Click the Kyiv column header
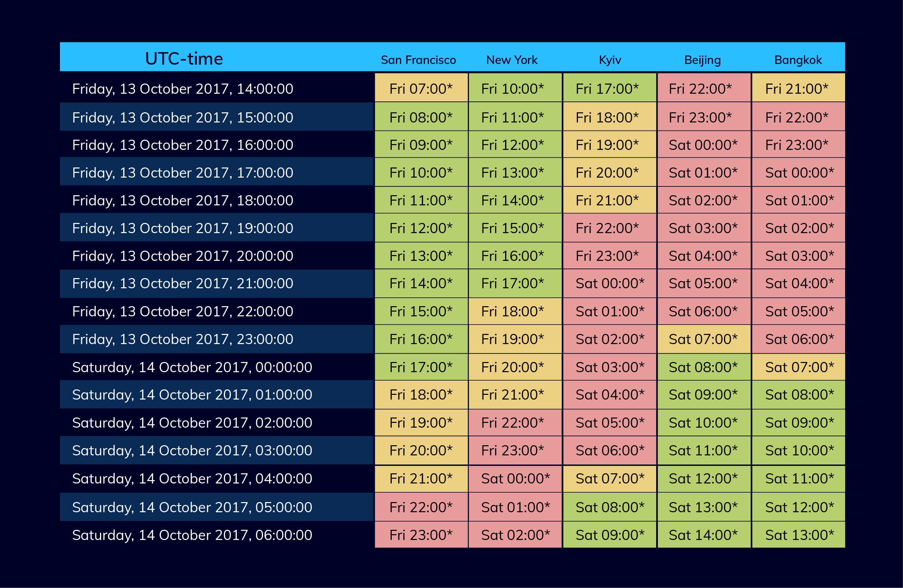Viewport: 903px width, 588px height. (x=610, y=60)
